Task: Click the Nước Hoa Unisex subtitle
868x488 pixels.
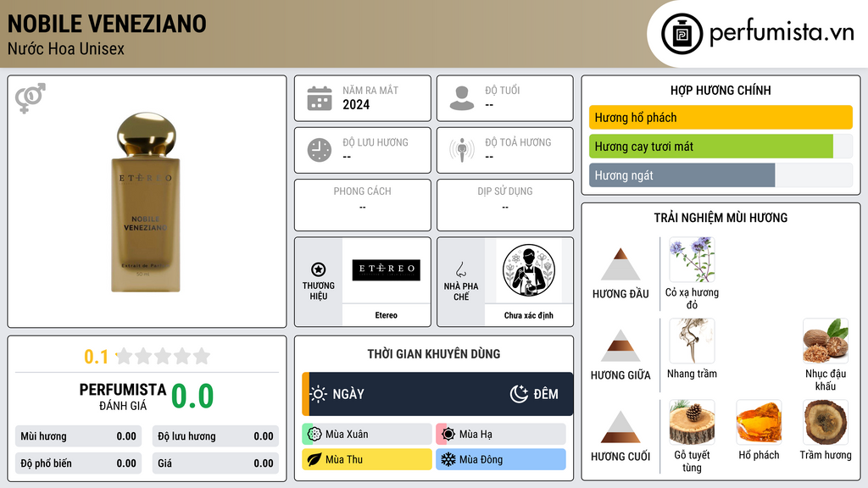Action: pos(66,48)
